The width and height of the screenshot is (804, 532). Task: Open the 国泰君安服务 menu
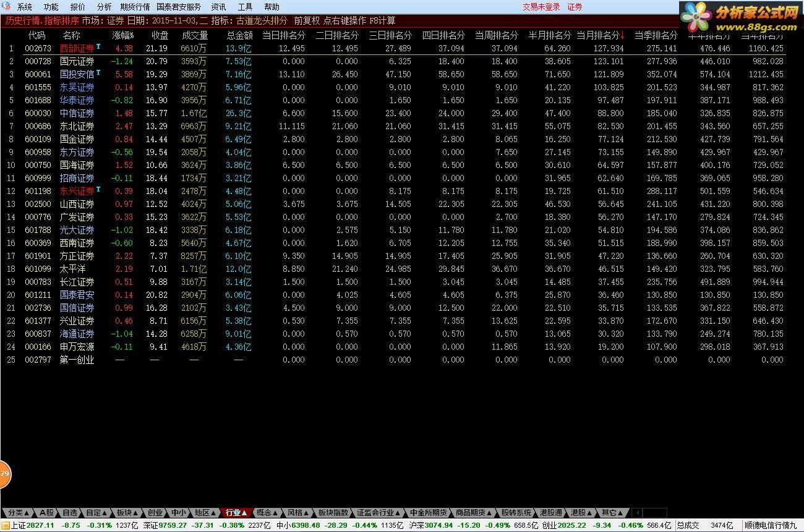pos(179,7)
